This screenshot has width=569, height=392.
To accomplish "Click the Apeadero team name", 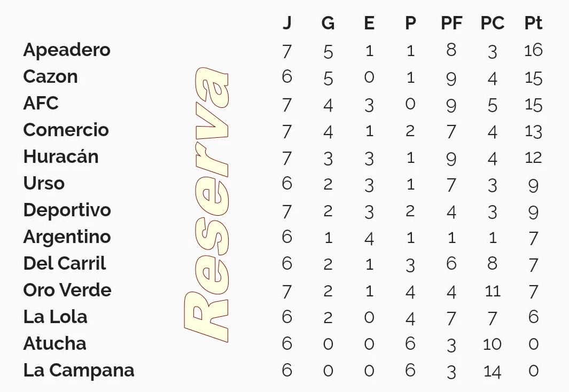I will (x=67, y=50).
